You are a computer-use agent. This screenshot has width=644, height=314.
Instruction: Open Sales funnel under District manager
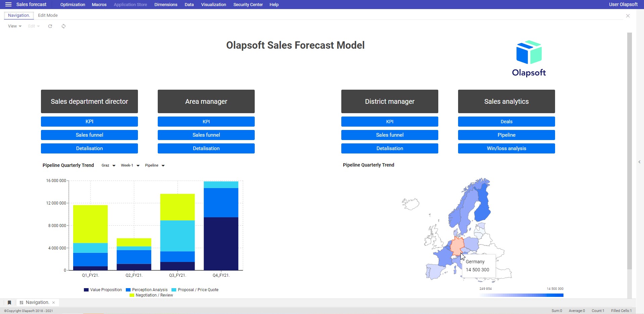[x=390, y=135]
